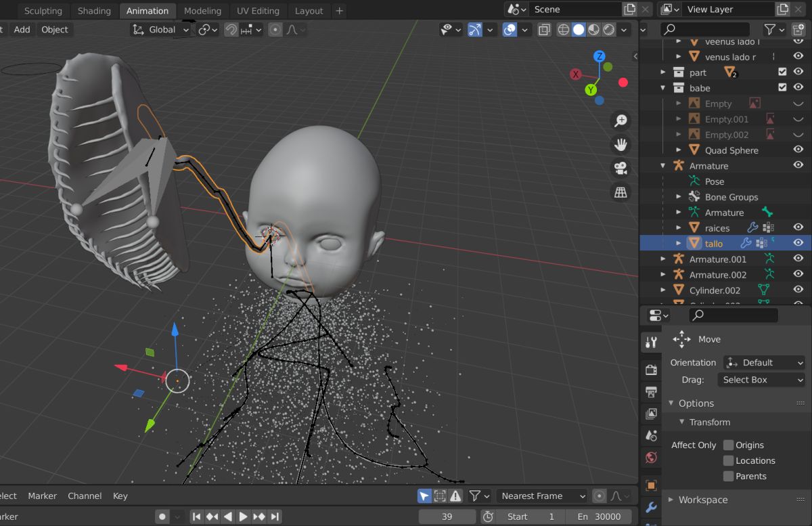Image resolution: width=812 pixels, height=526 pixels.
Task: Jump to the end frame button
Action: click(275, 517)
